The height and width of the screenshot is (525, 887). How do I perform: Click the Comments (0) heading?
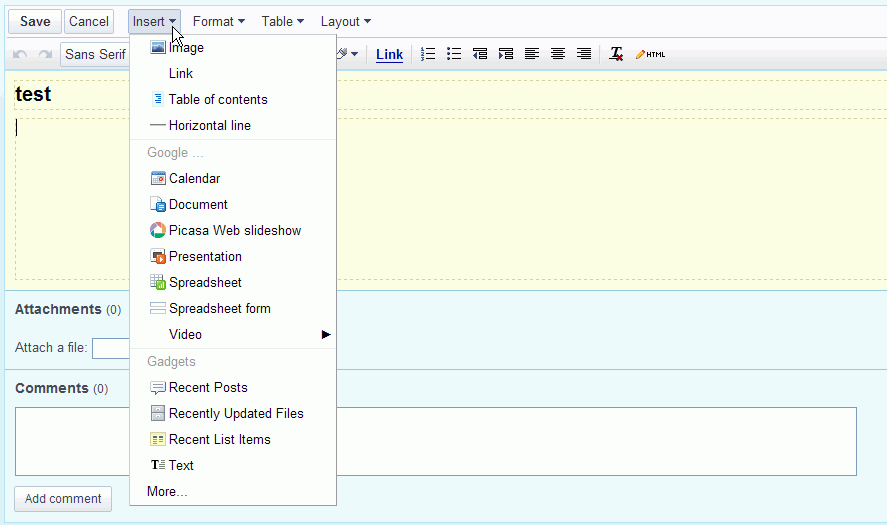[x=62, y=388]
